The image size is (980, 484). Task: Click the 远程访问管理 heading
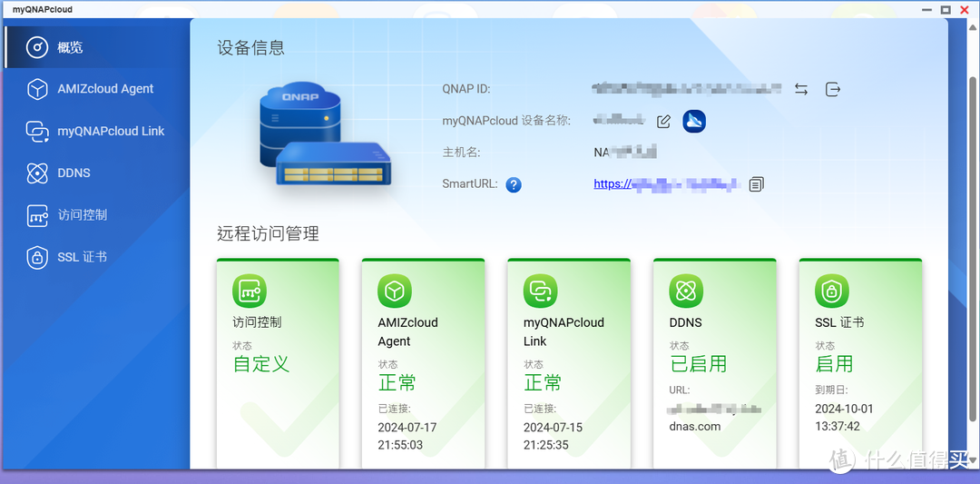click(268, 234)
